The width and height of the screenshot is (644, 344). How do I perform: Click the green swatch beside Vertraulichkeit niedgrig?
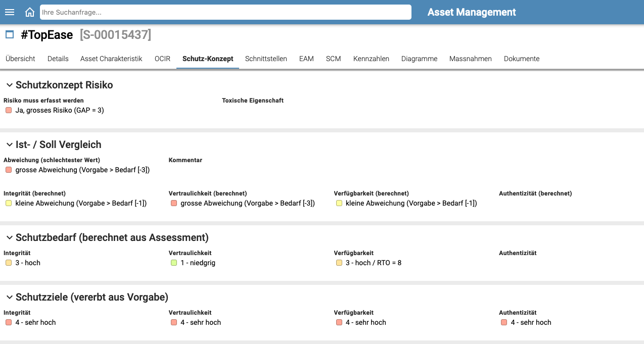pos(173,263)
